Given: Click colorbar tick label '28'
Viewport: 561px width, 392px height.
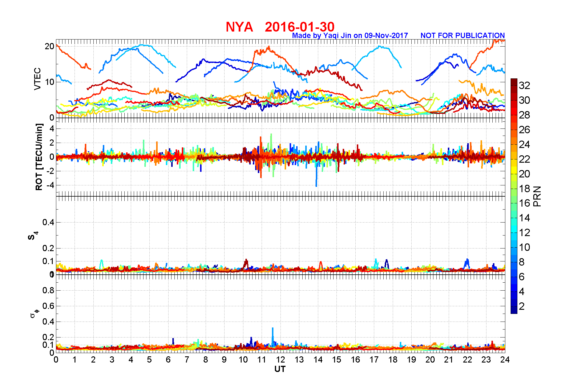Looking at the screenshot, I should pos(524,115).
